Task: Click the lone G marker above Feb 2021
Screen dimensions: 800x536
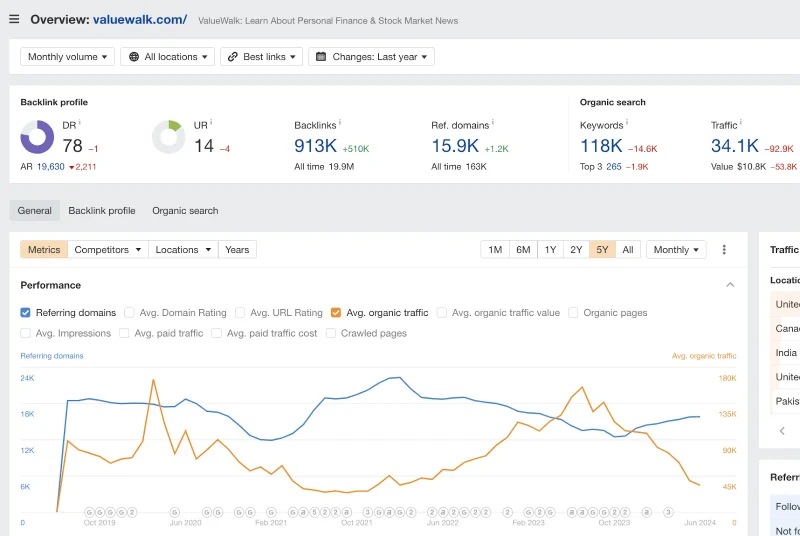Action: 271,512
